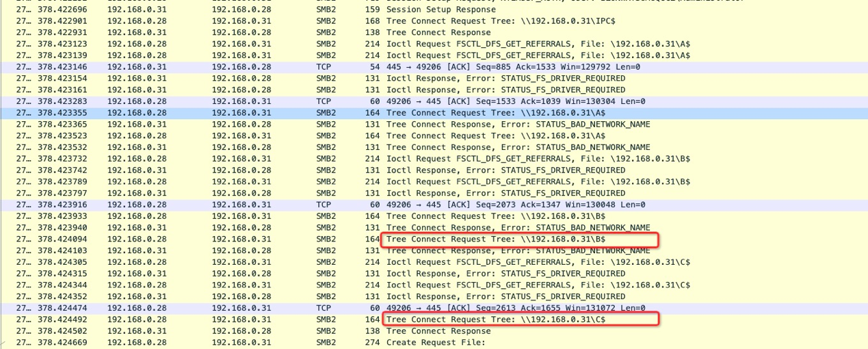This screenshot has height=349, width=868.
Task: Select the Session Setup Response packet row
Action: pos(434,10)
